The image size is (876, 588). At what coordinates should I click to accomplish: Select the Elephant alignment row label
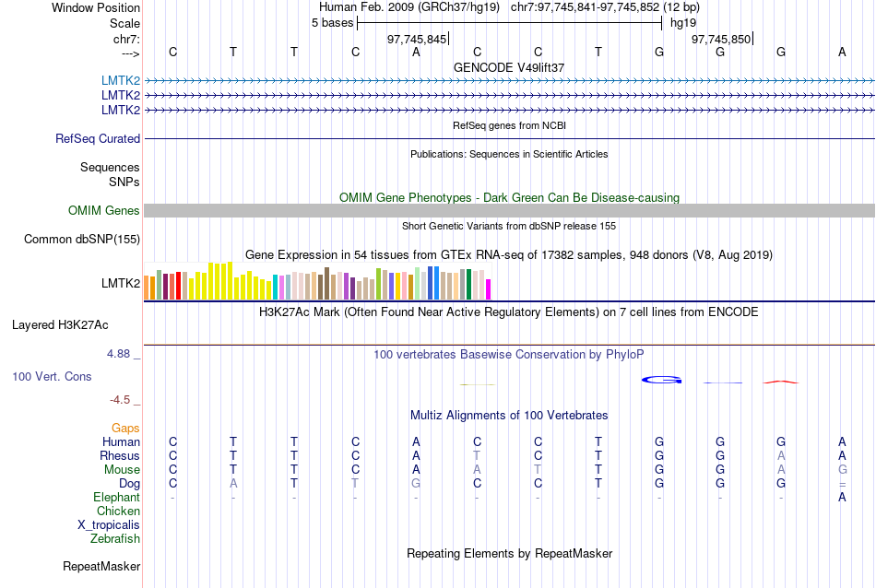coord(117,497)
